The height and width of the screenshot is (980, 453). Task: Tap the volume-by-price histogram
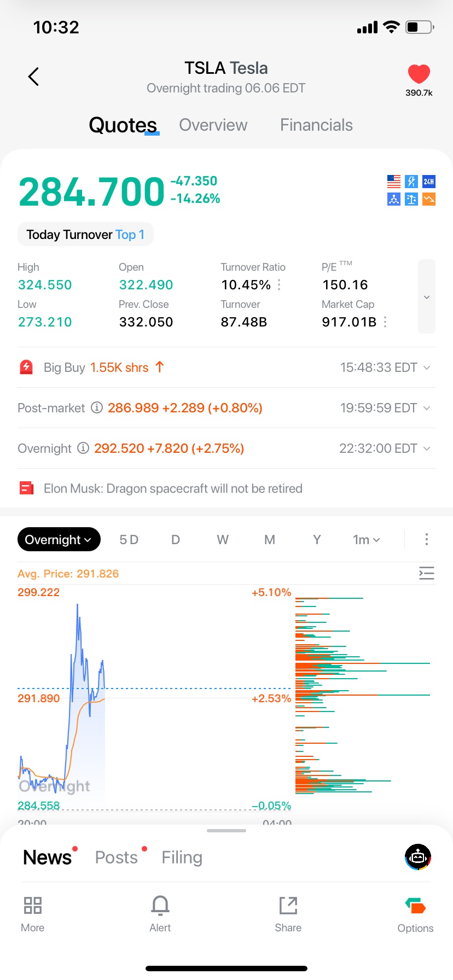[x=363, y=696]
